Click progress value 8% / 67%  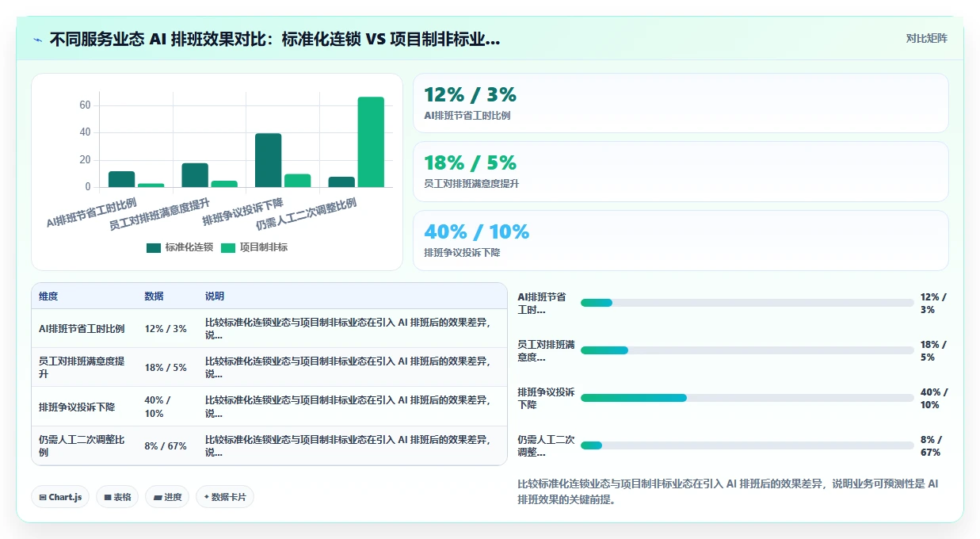[931, 445]
